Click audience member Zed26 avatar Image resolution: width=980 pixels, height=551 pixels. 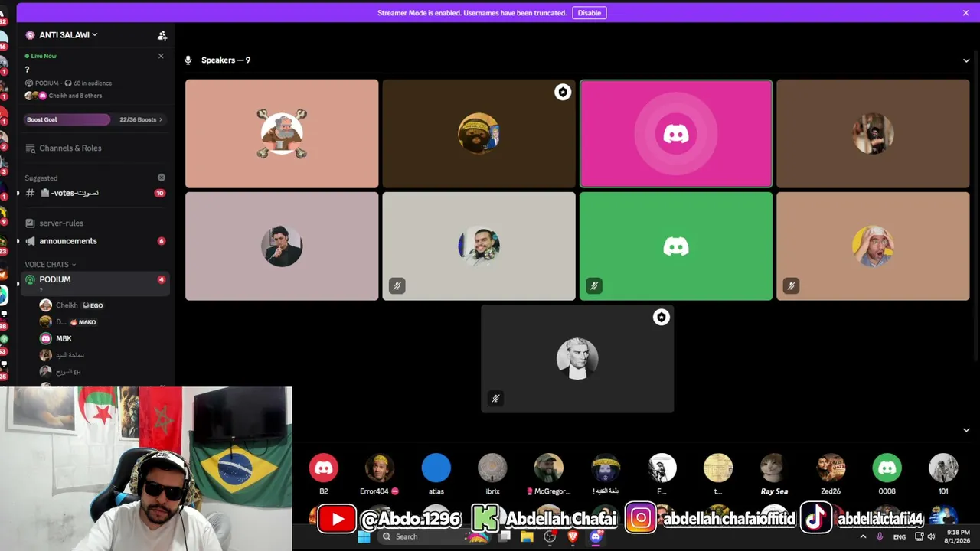tap(831, 468)
